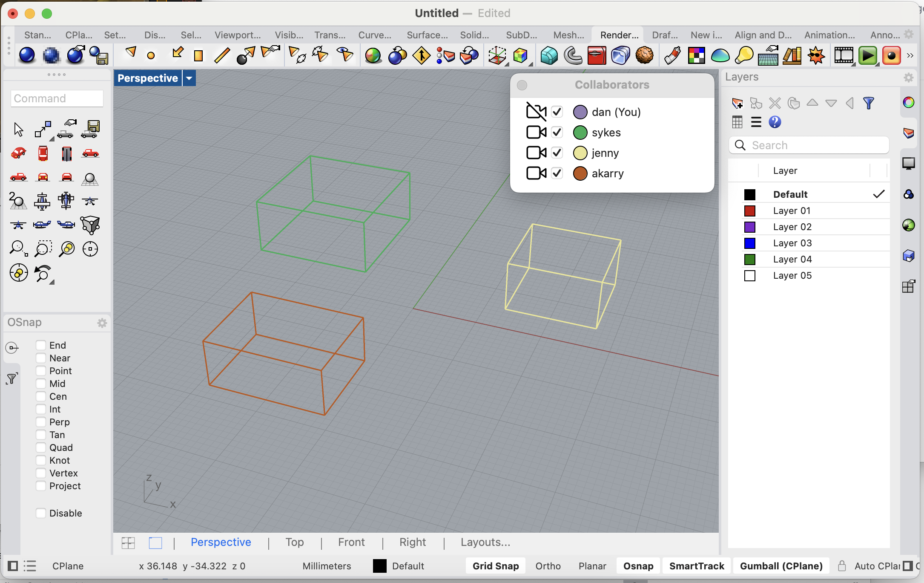Check the Disable osnap checkbox
The image size is (924, 583).
41,513
